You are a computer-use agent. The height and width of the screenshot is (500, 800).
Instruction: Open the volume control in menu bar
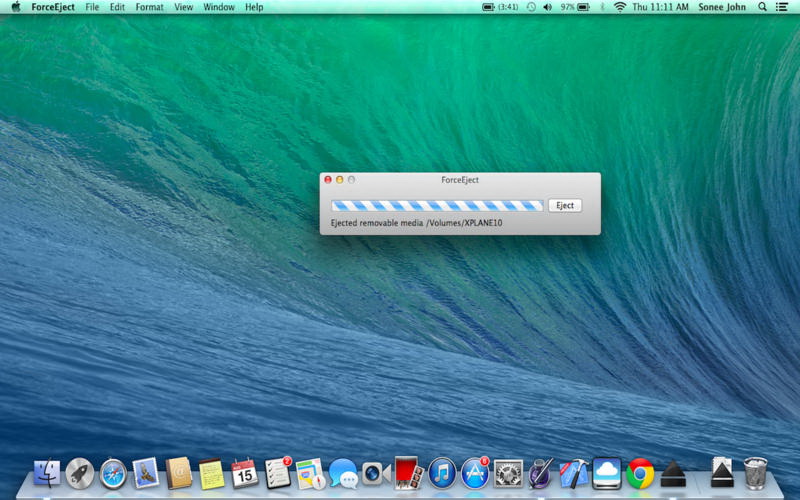(x=548, y=7)
